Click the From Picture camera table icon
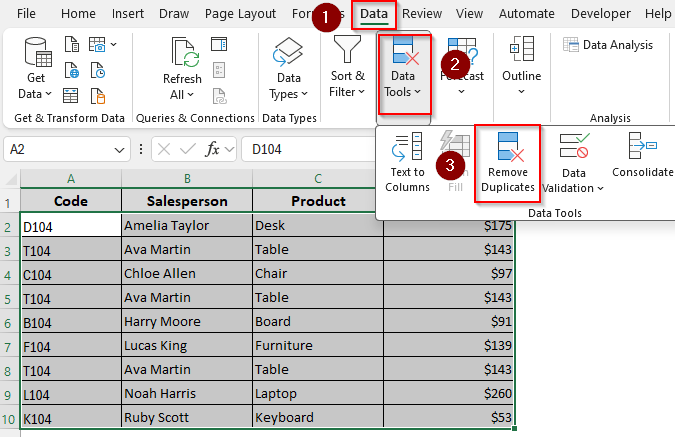675x437 pixels. coord(97,44)
